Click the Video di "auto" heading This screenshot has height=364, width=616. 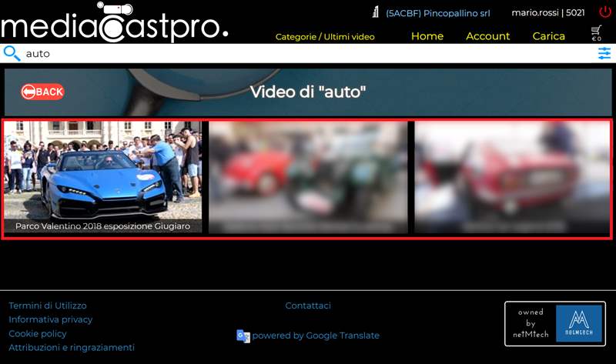308,92
